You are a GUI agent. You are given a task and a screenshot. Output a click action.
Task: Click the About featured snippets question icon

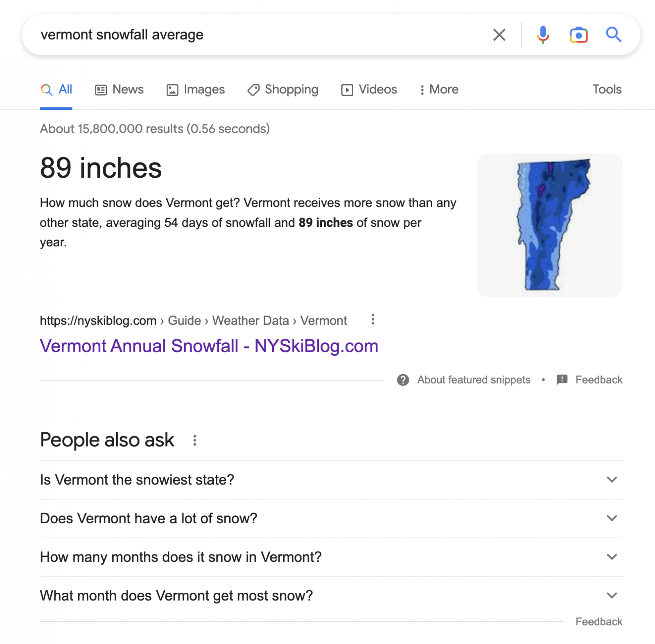[x=403, y=380]
